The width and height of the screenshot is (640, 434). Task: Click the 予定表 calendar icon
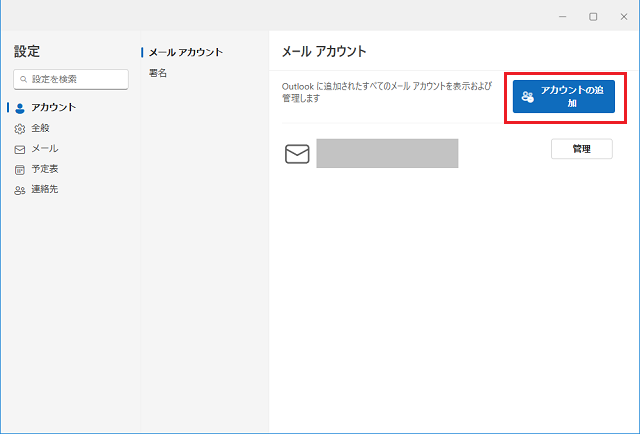[20, 170]
